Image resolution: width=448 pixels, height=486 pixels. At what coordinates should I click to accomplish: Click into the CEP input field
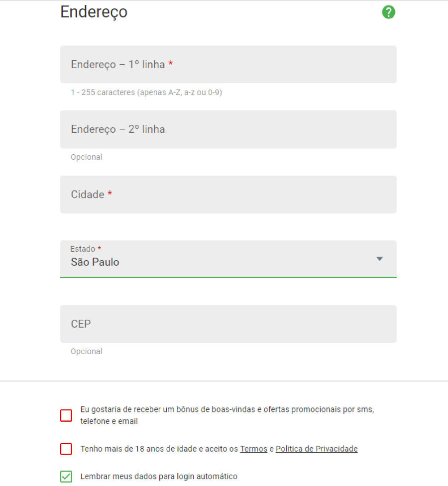pos(228,324)
